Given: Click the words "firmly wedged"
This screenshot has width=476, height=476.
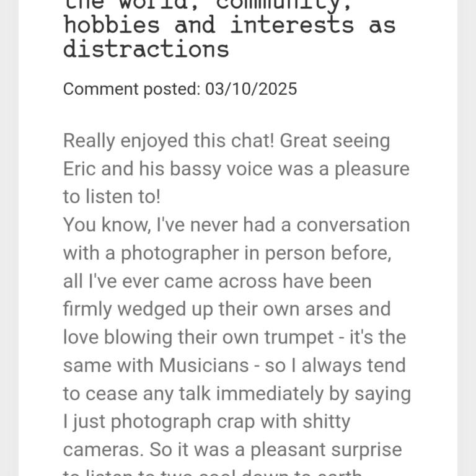Looking at the screenshot, I should [123, 309].
